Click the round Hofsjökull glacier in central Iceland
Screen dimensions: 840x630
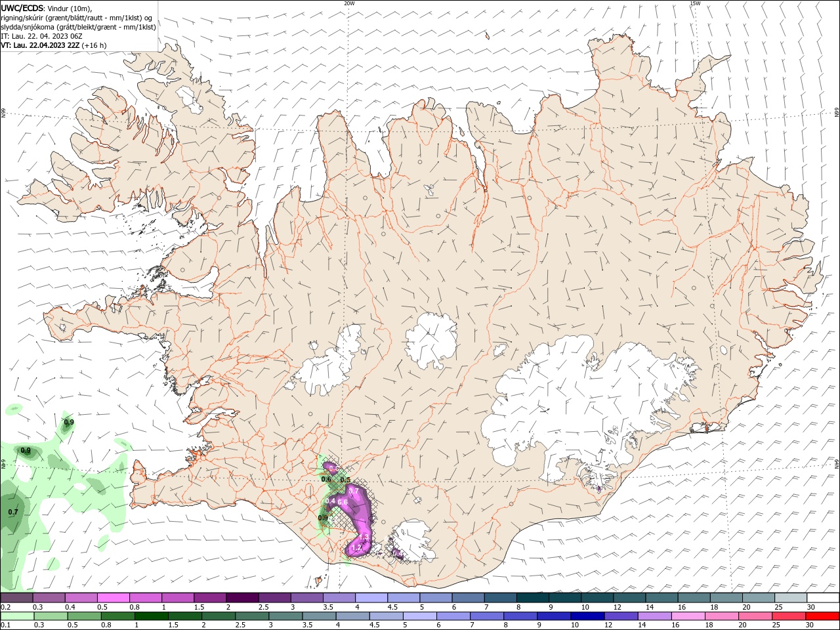click(x=431, y=340)
